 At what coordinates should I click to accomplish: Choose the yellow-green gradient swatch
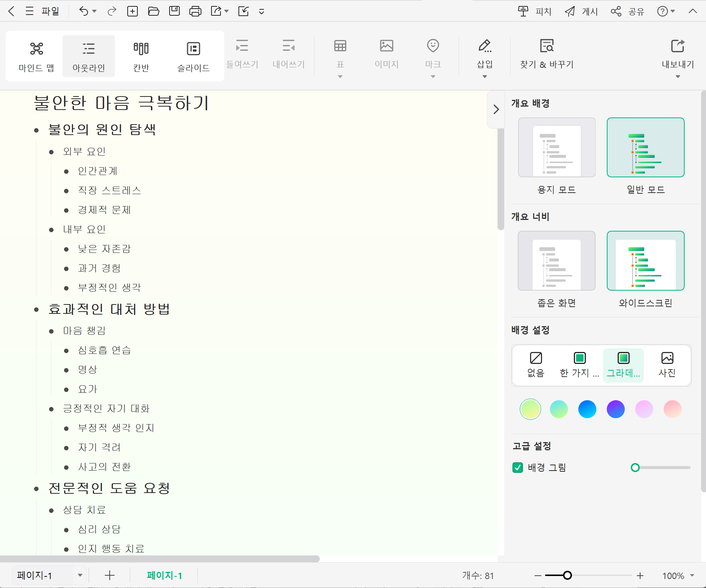[x=530, y=409]
